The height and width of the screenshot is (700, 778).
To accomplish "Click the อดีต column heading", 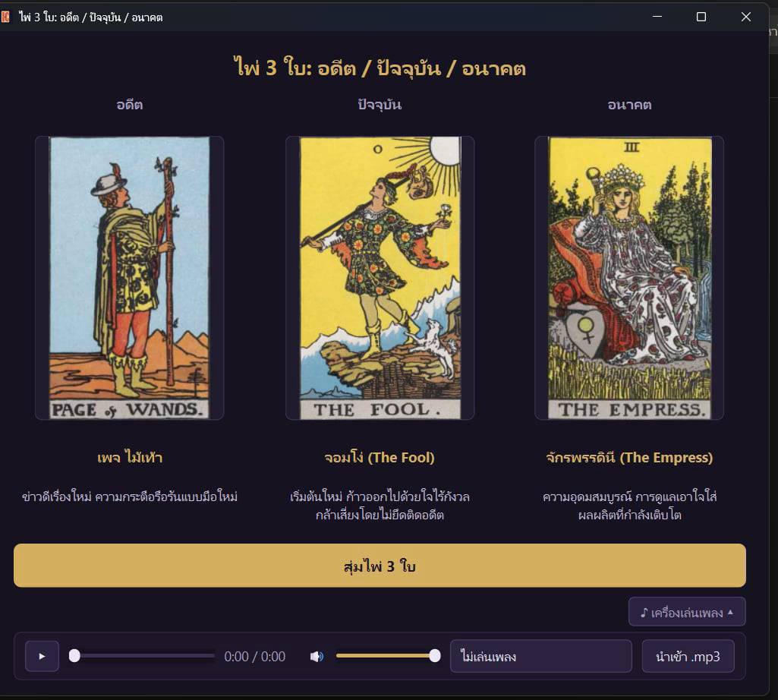I will click(130, 105).
